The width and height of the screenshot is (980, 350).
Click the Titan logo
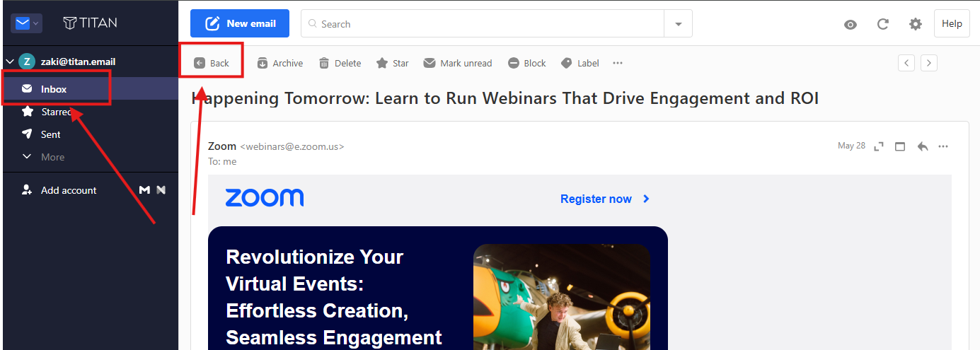(90, 23)
